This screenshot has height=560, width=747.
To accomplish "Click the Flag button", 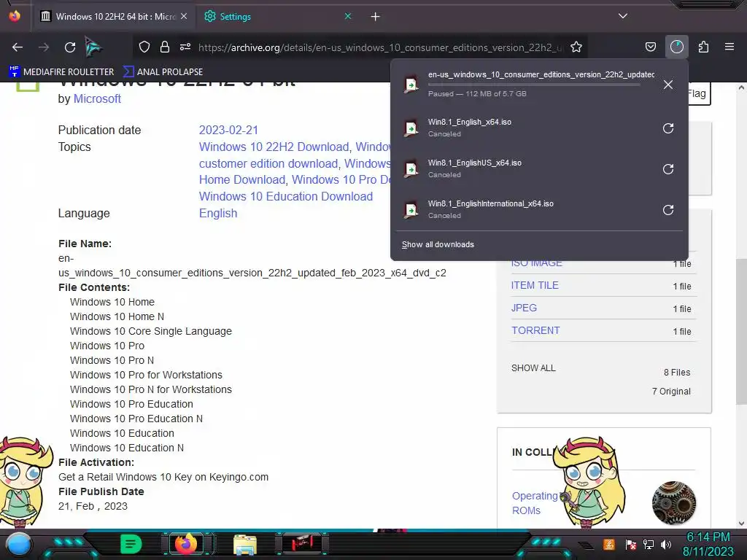I will coord(698,93).
